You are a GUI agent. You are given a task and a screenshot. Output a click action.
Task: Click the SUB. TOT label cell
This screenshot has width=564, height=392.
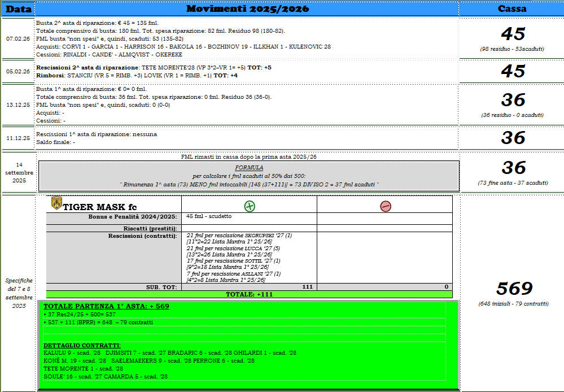coord(161,287)
